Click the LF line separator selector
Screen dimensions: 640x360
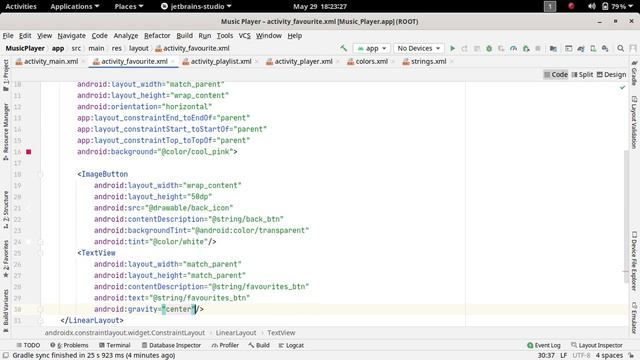coord(563,355)
